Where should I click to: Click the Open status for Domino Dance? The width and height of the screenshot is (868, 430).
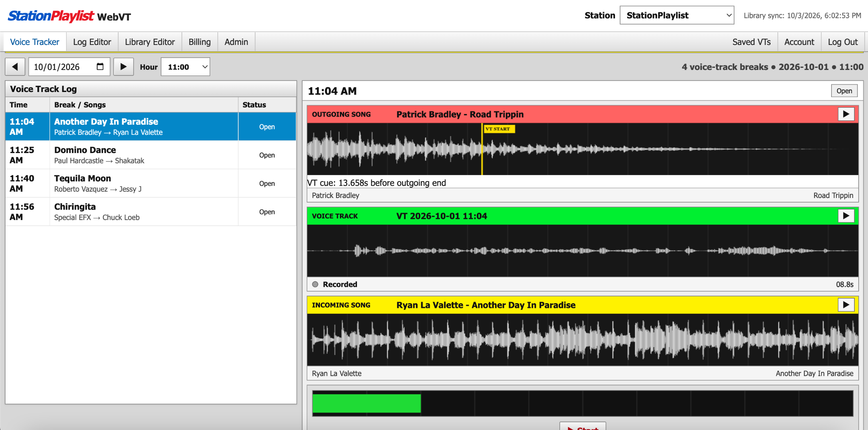coord(267,155)
